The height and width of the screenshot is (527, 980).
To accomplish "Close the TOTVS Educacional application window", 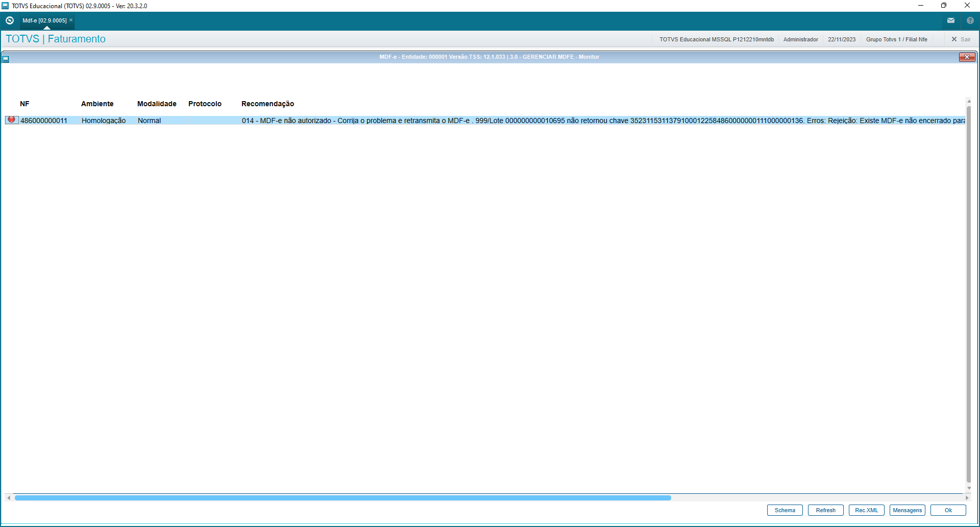I will 967,6.
